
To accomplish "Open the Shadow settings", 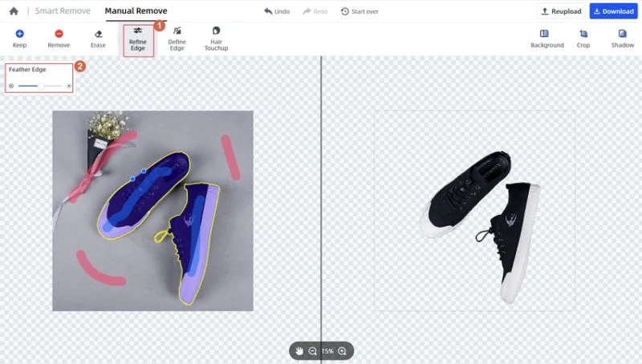I will coord(623,38).
